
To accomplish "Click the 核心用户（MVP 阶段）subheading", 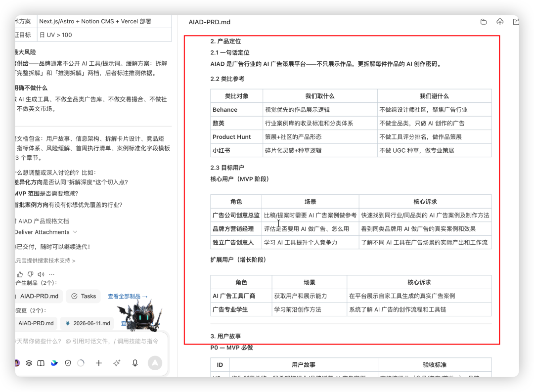I will [x=239, y=179].
